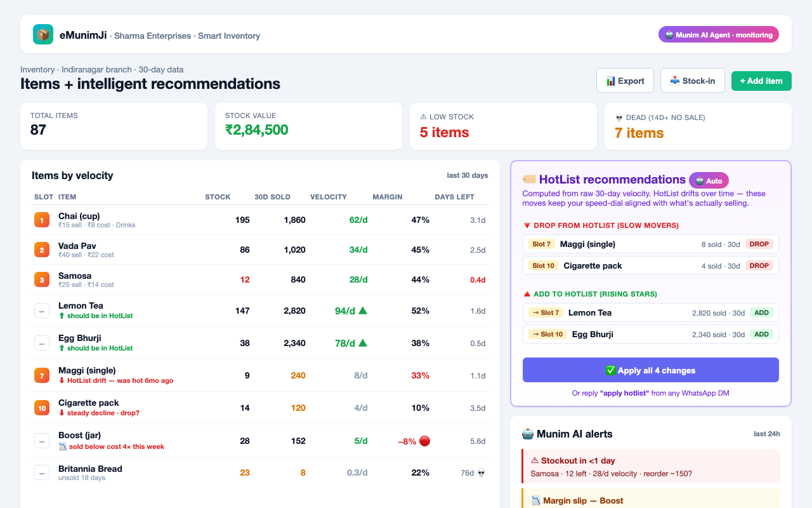
Task: Click → Slot 7 tag beside Lemon Tea
Action: pyautogui.click(x=546, y=312)
